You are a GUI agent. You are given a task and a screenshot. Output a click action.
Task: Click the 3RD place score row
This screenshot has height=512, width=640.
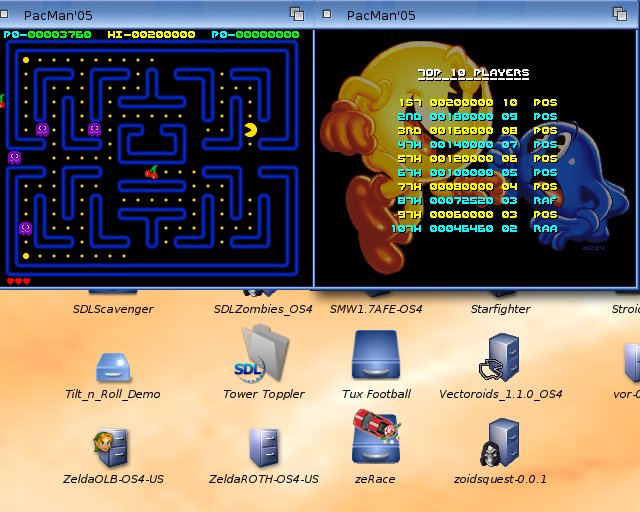click(x=478, y=131)
